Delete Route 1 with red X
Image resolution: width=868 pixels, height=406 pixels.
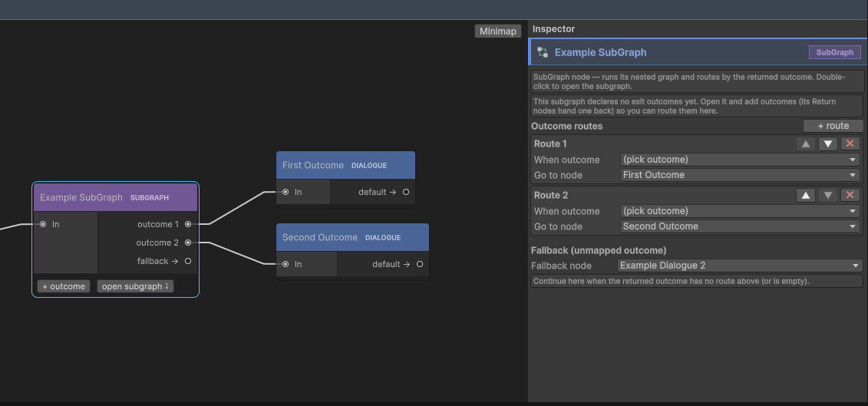click(x=850, y=144)
